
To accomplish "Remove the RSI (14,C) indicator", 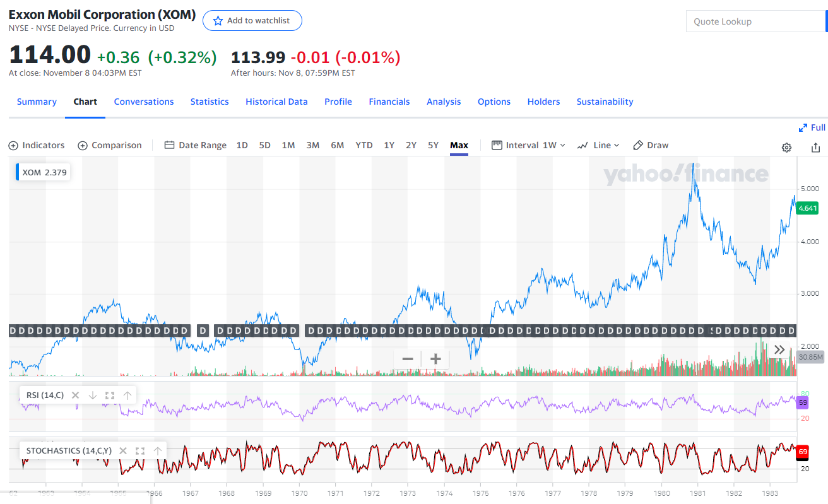I will click(75, 396).
